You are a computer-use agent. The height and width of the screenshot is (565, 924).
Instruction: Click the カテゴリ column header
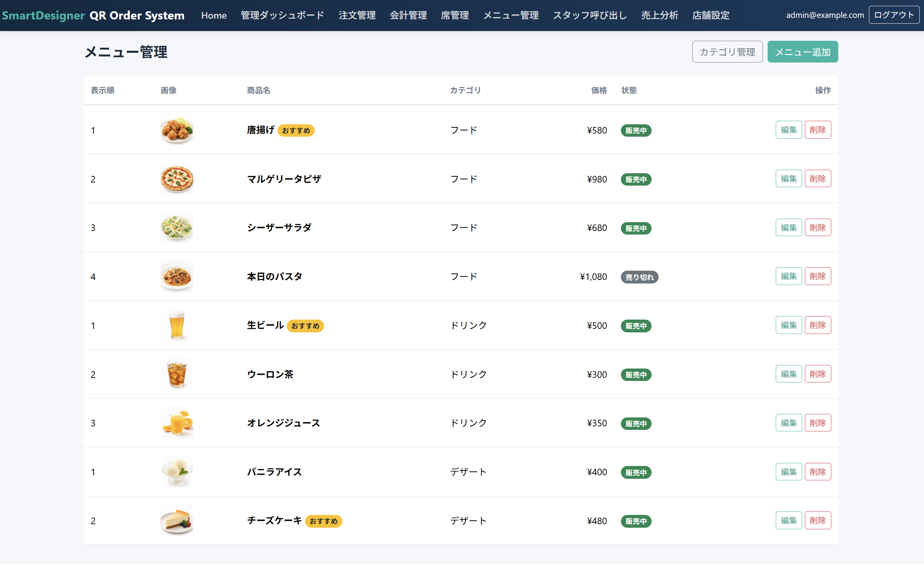(465, 90)
